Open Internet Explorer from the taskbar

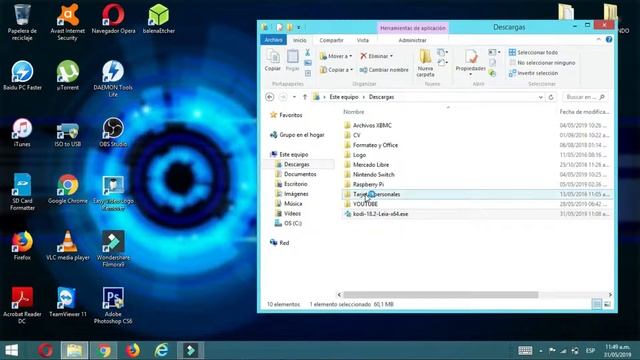(x=162, y=350)
